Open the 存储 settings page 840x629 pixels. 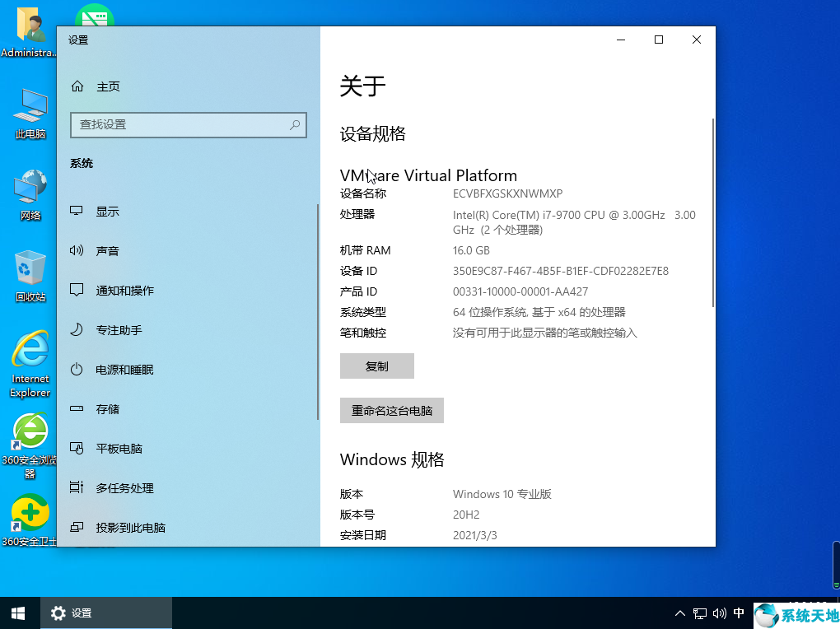188,409
